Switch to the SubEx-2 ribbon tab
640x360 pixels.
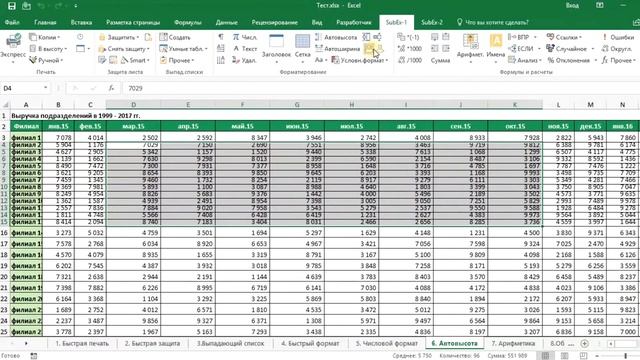pyautogui.click(x=432, y=22)
